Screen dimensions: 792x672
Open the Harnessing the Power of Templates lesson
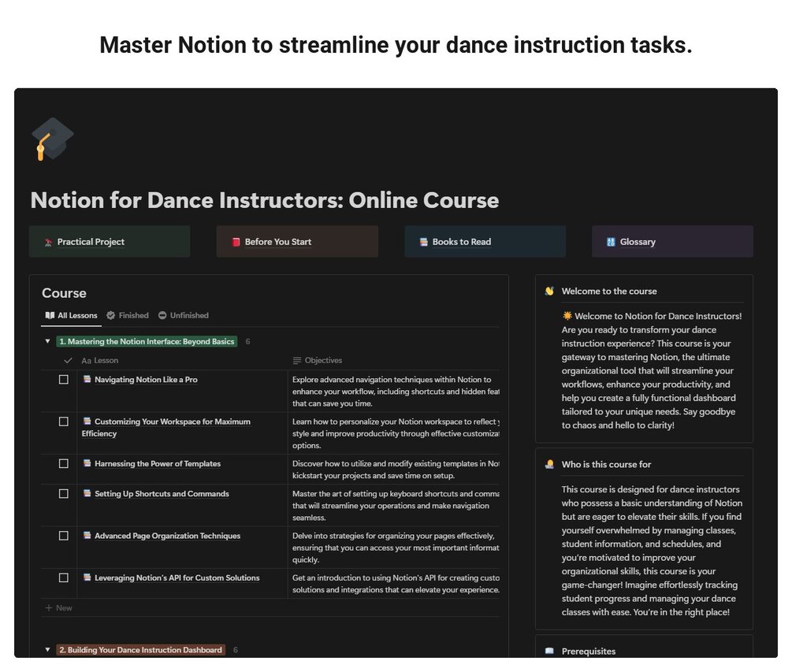coord(158,463)
